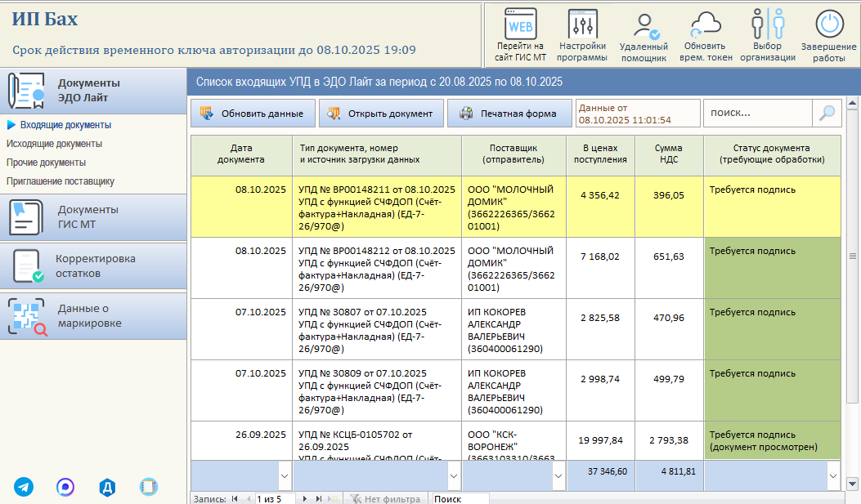Expand document type column filter dropdown
This screenshot has height=504, width=861.
pos(454,475)
